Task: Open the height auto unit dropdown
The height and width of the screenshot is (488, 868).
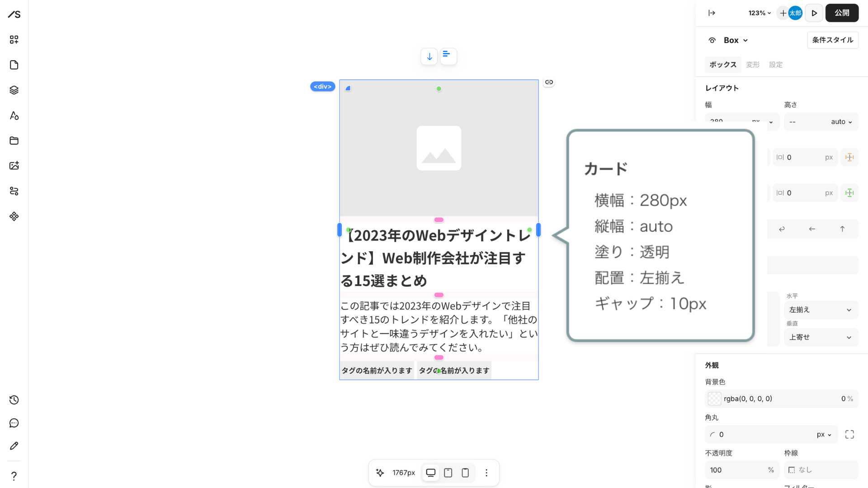Action: (841, 122)
